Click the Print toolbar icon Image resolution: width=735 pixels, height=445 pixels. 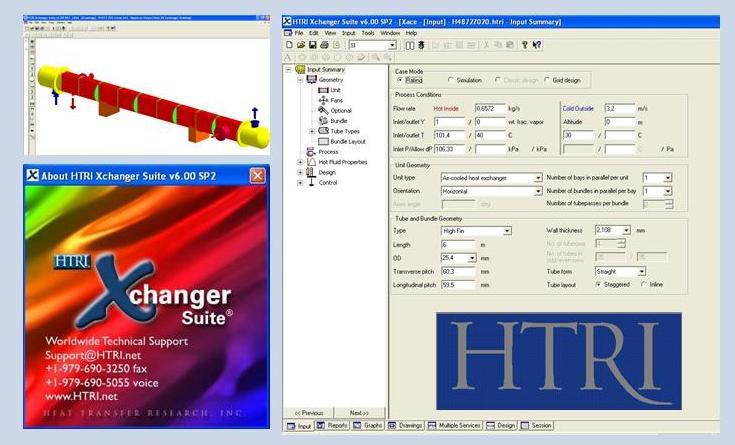pos(324,45)
